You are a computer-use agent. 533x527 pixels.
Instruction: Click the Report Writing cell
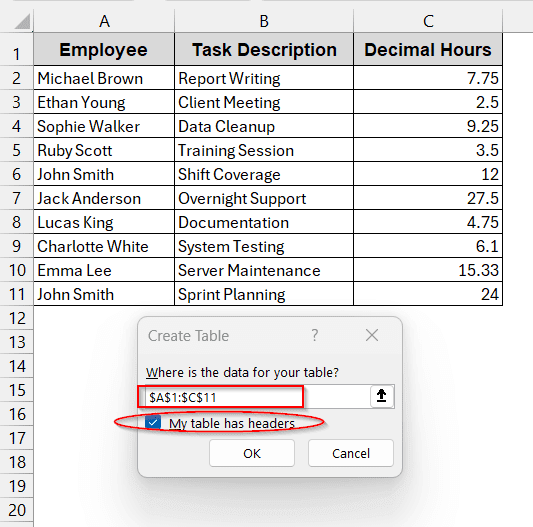click(264, 78)
